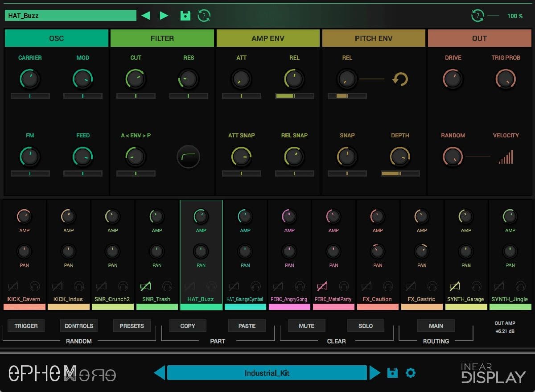The image size is (535, 392).
Task: Click the DRIVE knob
Action: click(453, 79)
